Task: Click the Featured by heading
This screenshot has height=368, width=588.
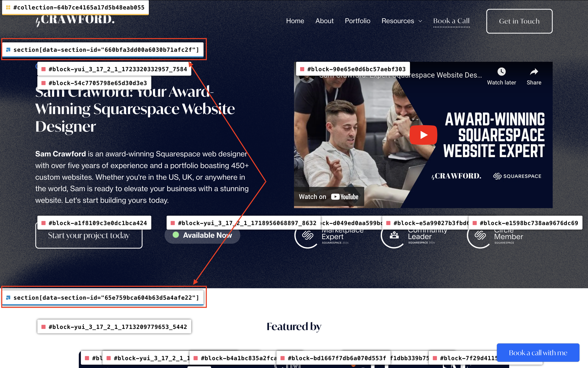Action: [x=294, y=327]
